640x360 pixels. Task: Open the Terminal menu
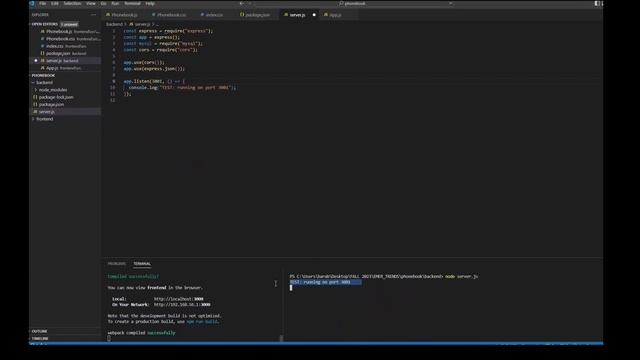tap(132, 3)
